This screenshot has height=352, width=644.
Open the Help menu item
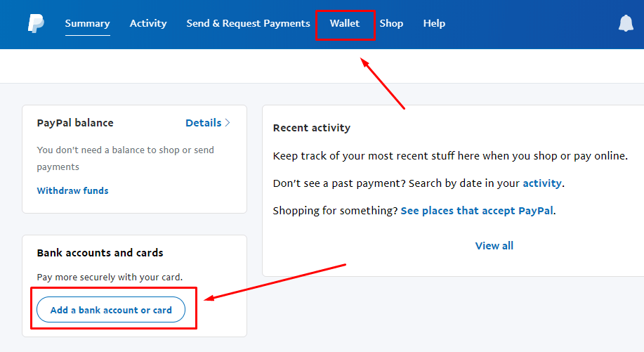click(434, 23)
